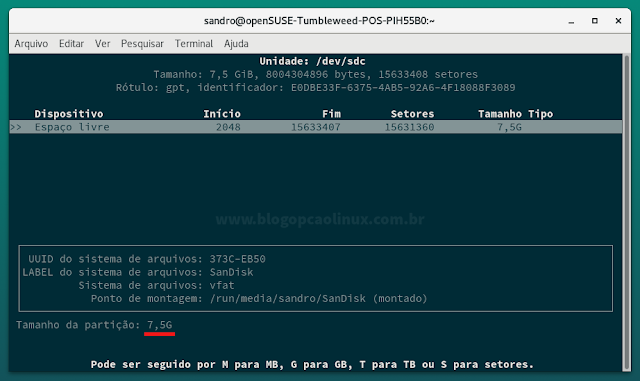Click the mount point /run/media/sandro/SanDisk

(x=288, y=299)
